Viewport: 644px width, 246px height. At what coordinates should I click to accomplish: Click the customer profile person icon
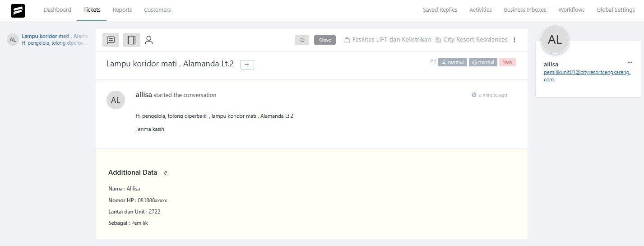(149, 40)
